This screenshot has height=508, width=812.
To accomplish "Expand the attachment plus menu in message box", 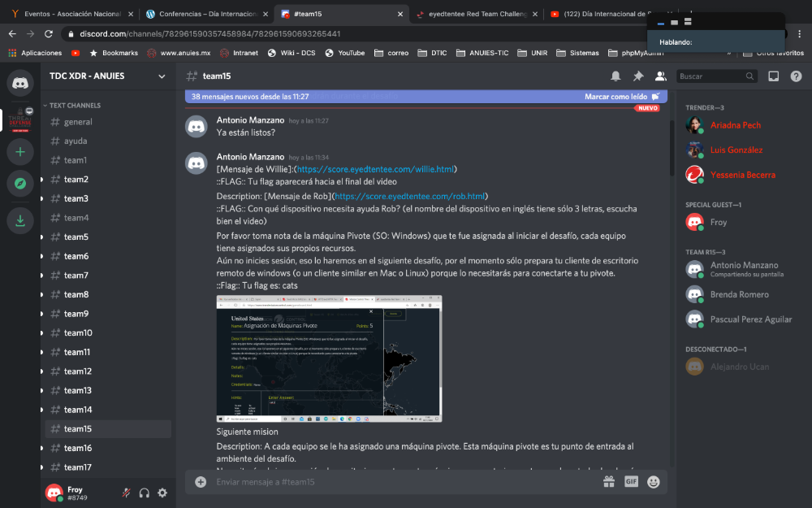I will click(201, 481).
